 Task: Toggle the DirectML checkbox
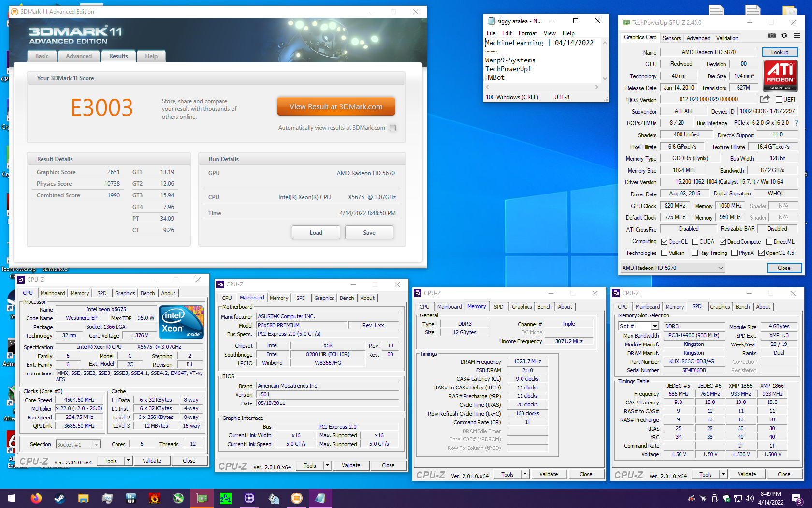point(769,242)
